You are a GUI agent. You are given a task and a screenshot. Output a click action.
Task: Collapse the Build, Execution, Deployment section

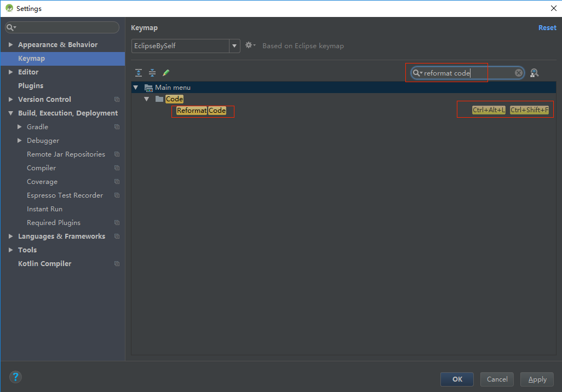click(10, 113)
